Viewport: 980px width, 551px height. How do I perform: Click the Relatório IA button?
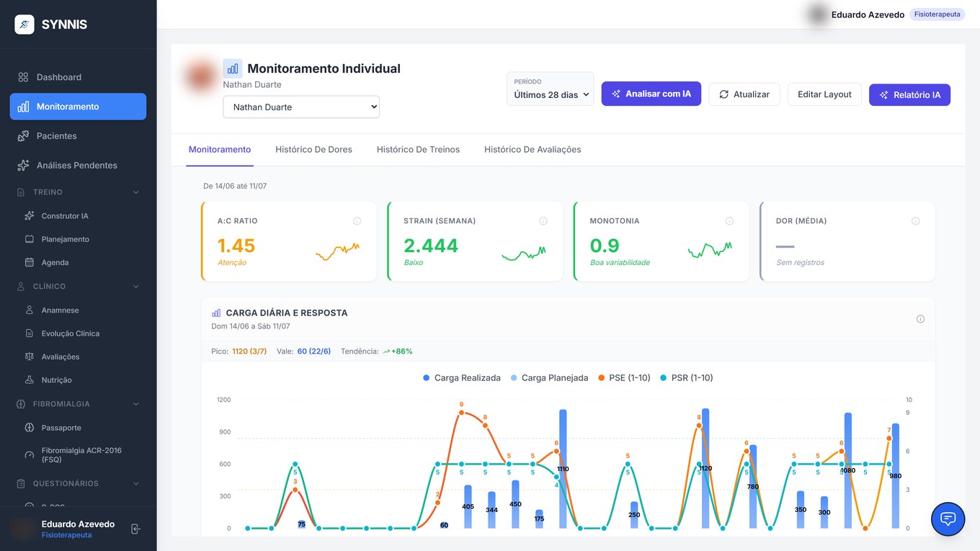tap(909, 94)
